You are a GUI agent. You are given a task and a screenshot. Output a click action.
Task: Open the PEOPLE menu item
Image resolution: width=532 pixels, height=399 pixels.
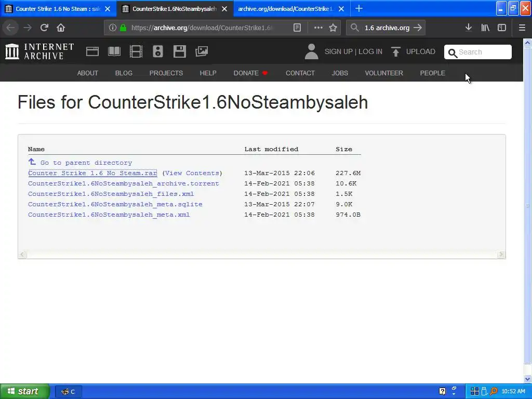[x=433, y=73]
